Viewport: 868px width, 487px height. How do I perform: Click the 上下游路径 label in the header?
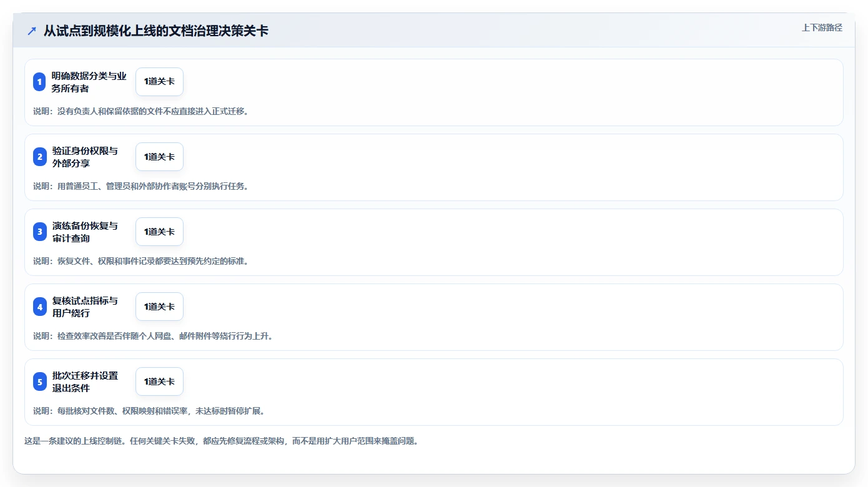tap(822, 27)
